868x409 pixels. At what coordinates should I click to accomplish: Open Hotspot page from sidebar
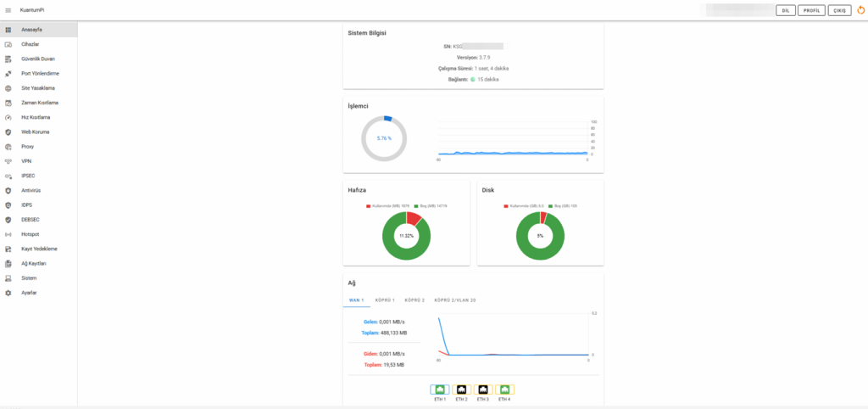[x=31, y=234]
